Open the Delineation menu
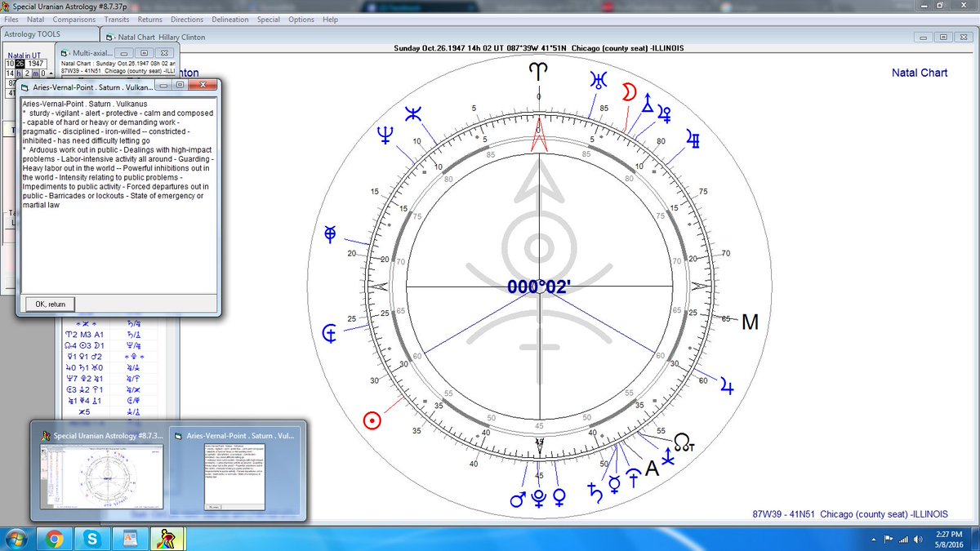This screenshot has height=551, width=980. [x=230, y=20]
